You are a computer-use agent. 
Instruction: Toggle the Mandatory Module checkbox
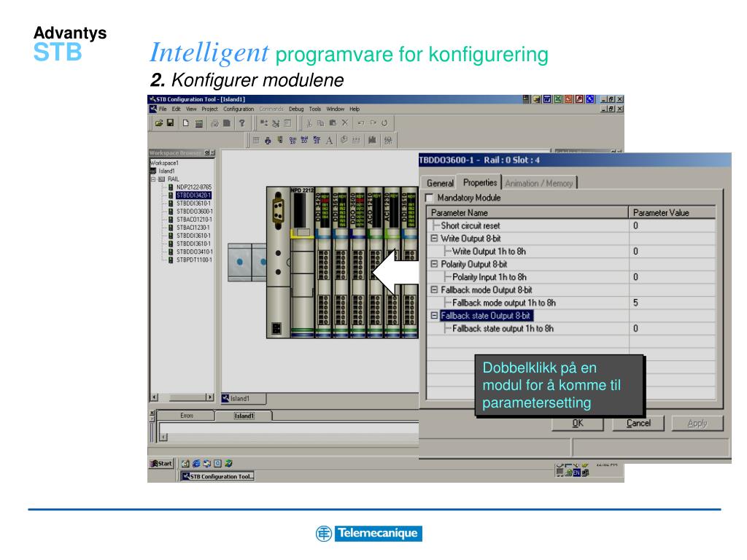[430, 198]
